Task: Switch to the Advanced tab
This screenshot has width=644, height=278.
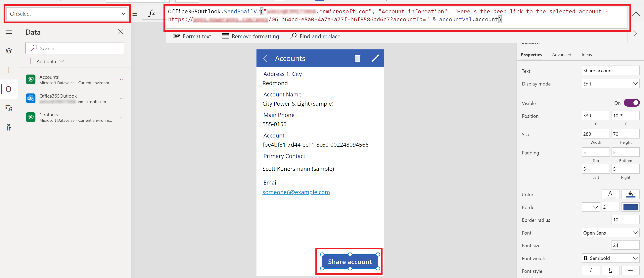Action: [562, 55]
